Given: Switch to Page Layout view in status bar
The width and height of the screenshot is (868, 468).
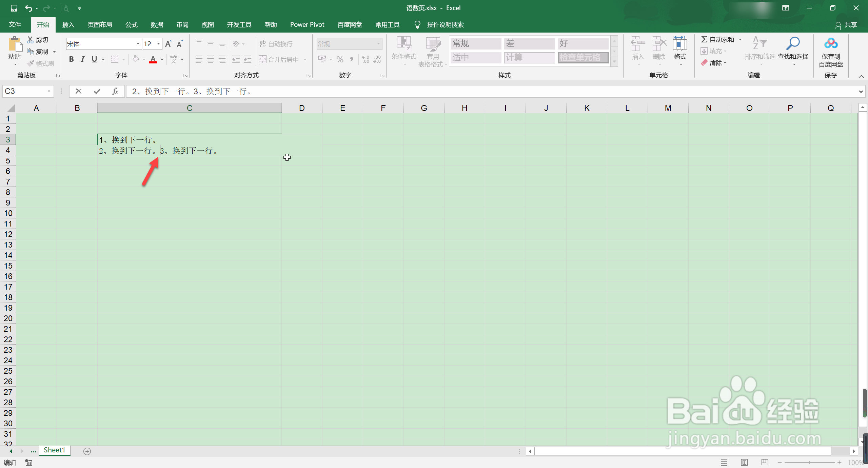Looking at the screenshot, I should (744, 463).
